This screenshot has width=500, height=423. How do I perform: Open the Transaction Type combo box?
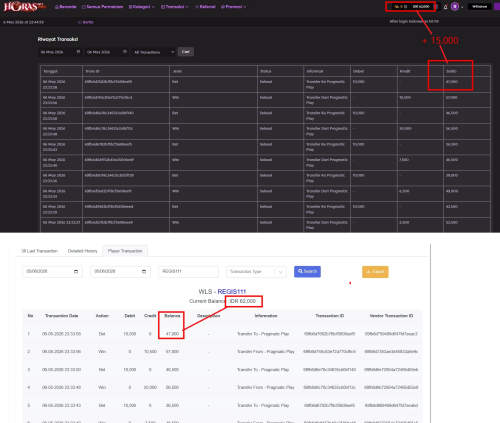[256, 272]
